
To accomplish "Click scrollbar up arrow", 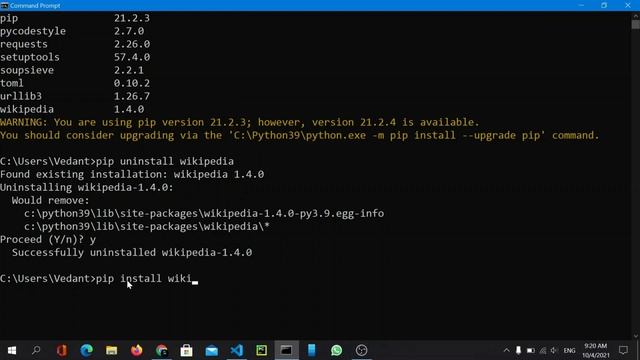I will coord(636,15).
